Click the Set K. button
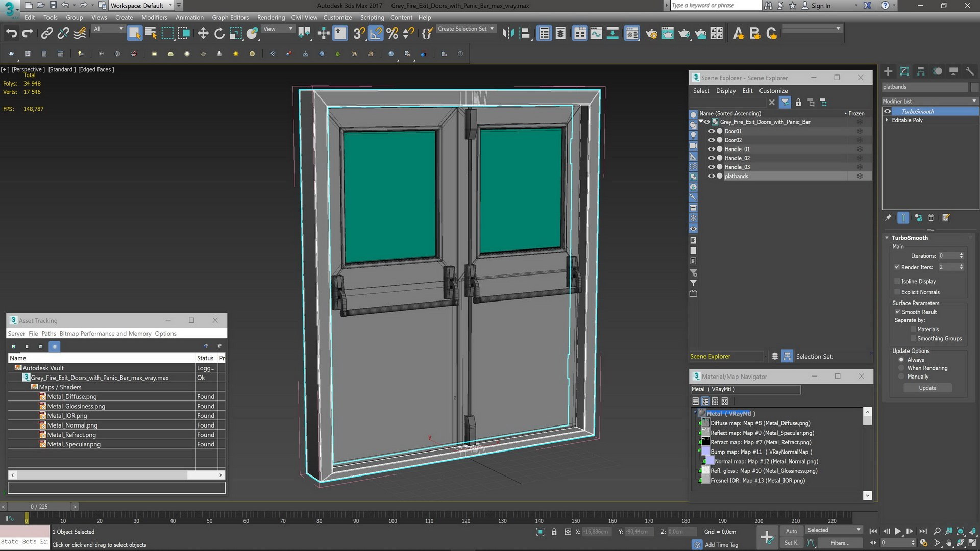The image size is (980, 551). [791, 543]
